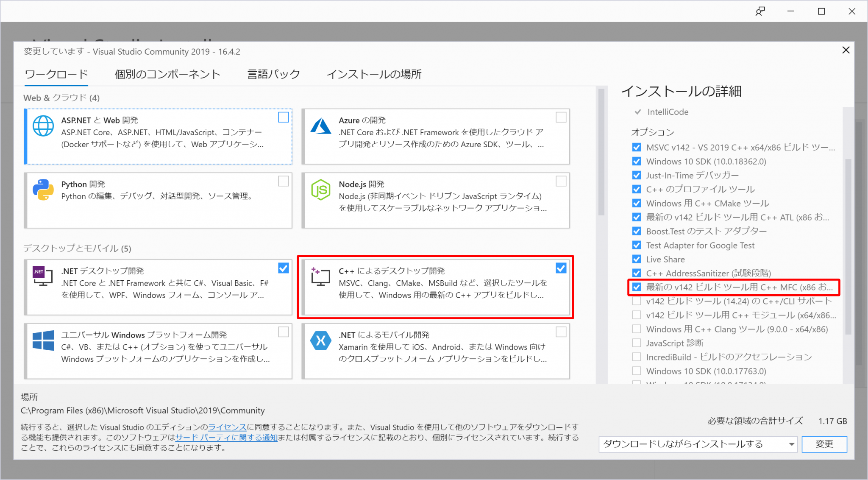The height and width of the screenshot is (480, 868).
Task: Click the Web & クラウド (4) heading
Action: (x=61, y=98)
